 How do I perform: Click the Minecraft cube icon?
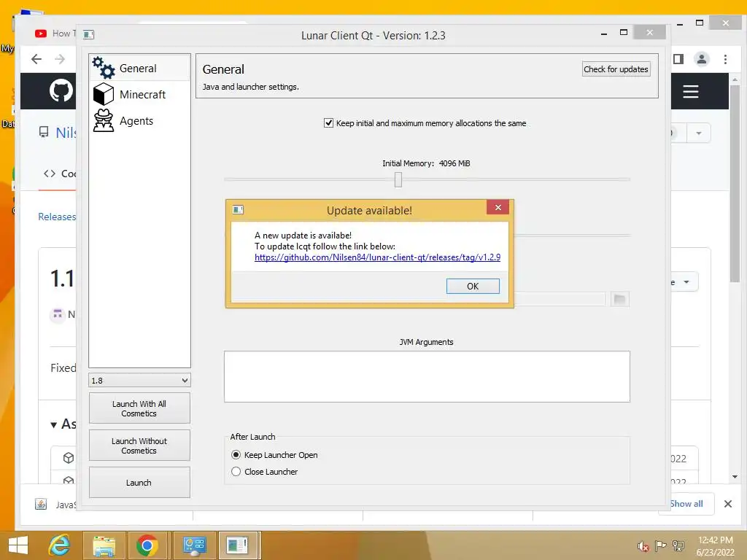click(x=104, y=94)
